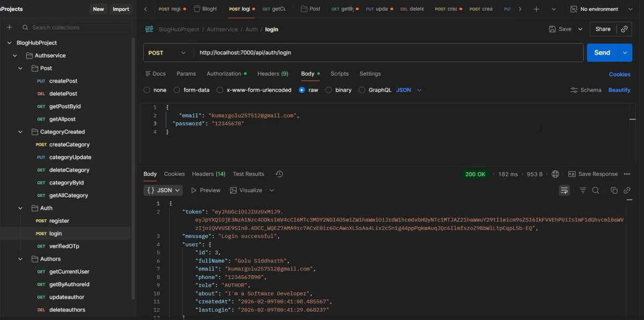Select the GraphQL radio option
Screen dimensions: 644x320
(x=362, y=90)
